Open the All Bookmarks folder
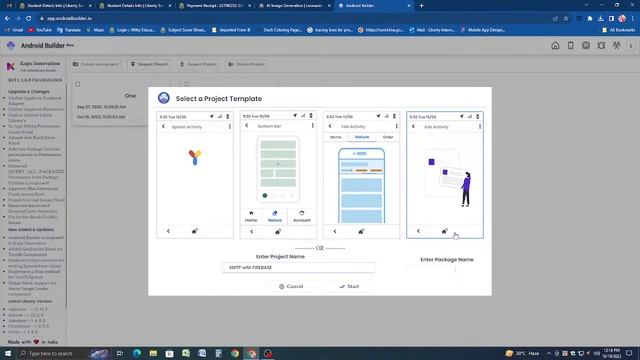 point(619,30)
